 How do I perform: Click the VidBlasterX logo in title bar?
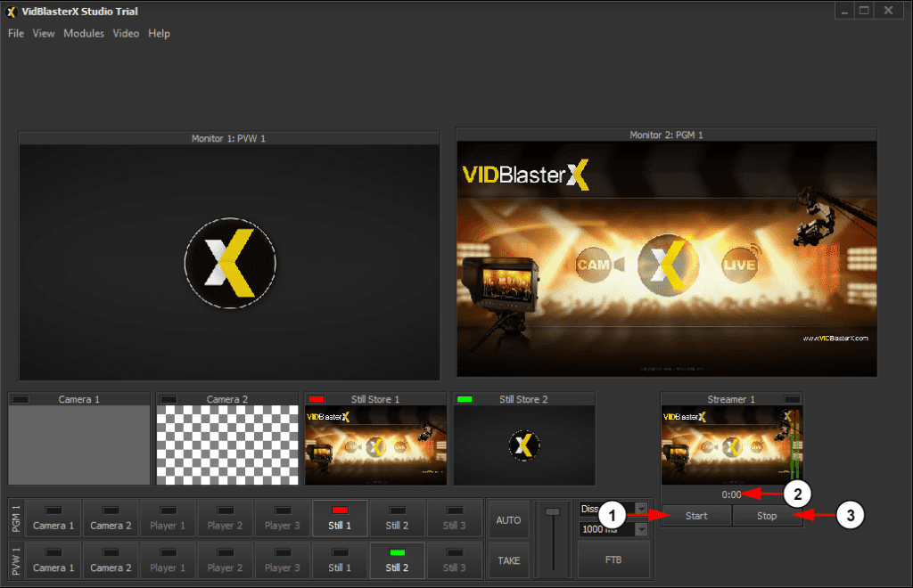11,12
